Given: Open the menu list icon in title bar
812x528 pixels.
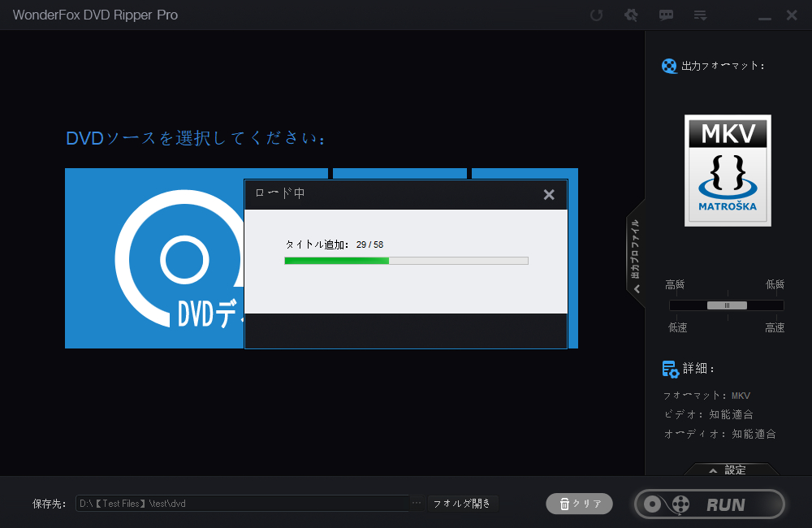Looking at the screenshot, I should [x=700, y=15].
